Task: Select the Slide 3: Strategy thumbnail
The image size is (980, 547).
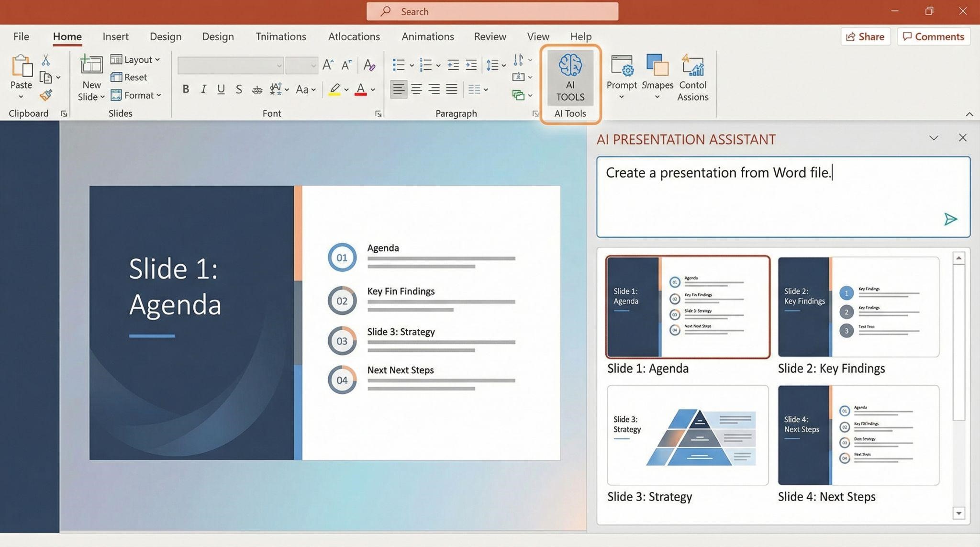Action: [x=688, y=435]
